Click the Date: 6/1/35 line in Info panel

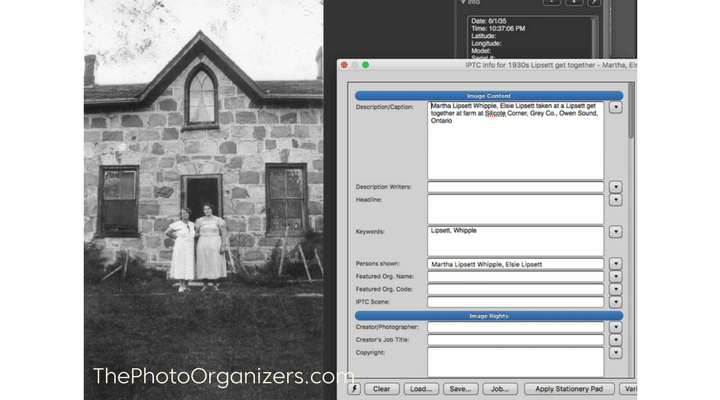(489, 21)
